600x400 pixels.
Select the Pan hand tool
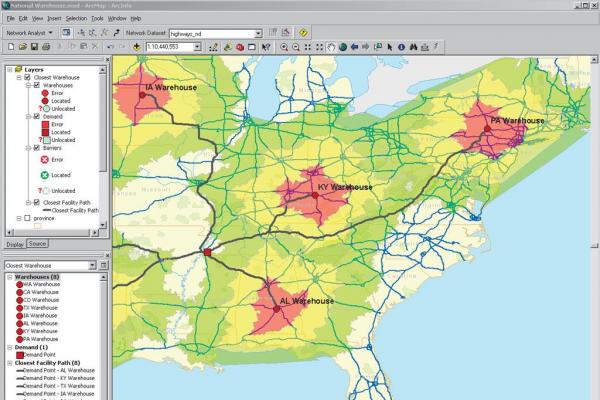coord(330,47)
